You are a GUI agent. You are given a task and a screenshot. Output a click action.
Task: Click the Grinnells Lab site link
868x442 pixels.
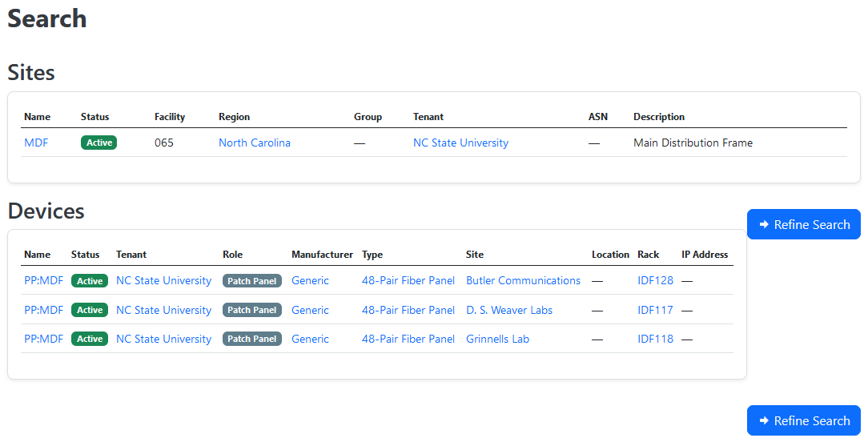click(497, 339)
